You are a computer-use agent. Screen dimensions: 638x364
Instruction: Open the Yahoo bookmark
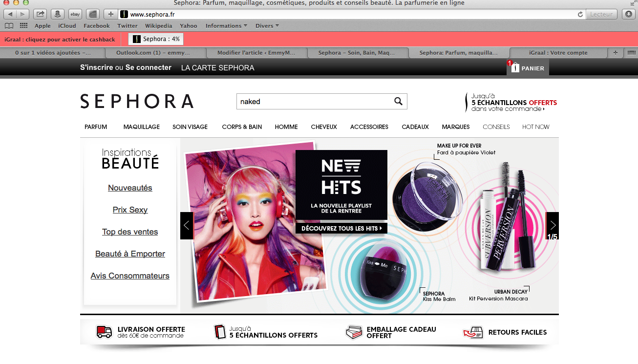(x=189, y=26)
